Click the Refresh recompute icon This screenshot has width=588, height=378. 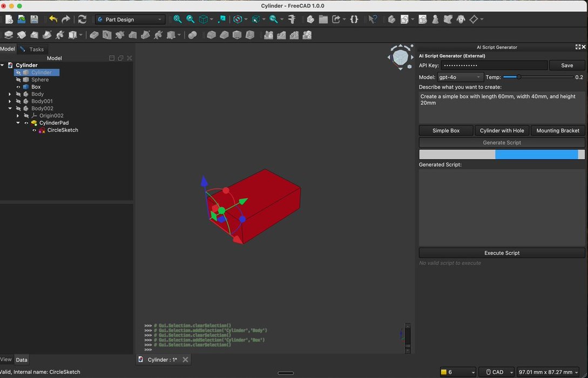coord(82,19)
